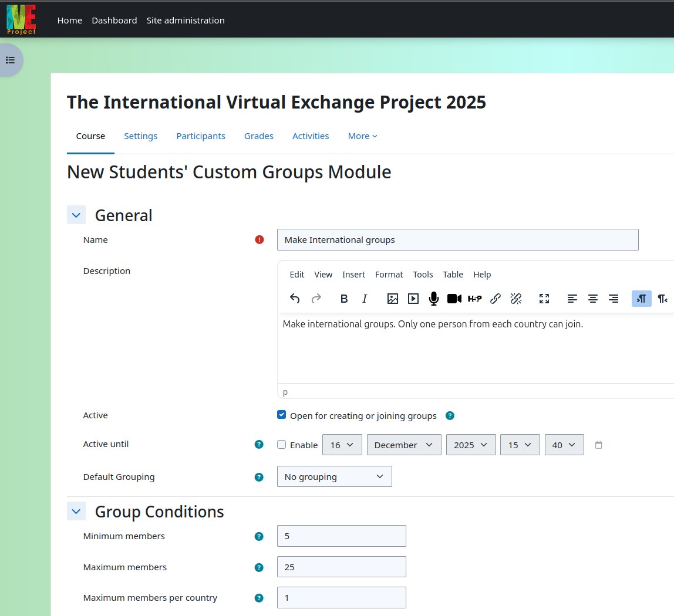Switch to the Grades tab
This screenshot has width=674, height=616.
(x=259, y=136)
